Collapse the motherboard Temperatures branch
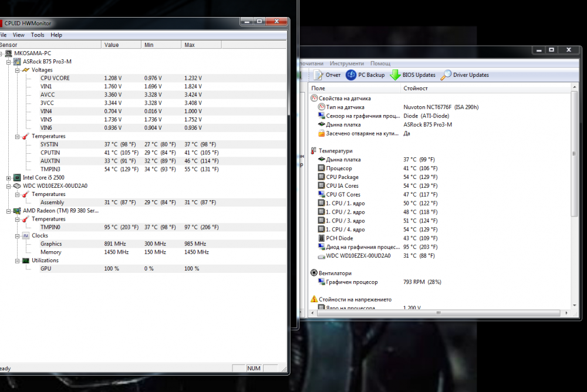587x392 pixels. [17, 137]
